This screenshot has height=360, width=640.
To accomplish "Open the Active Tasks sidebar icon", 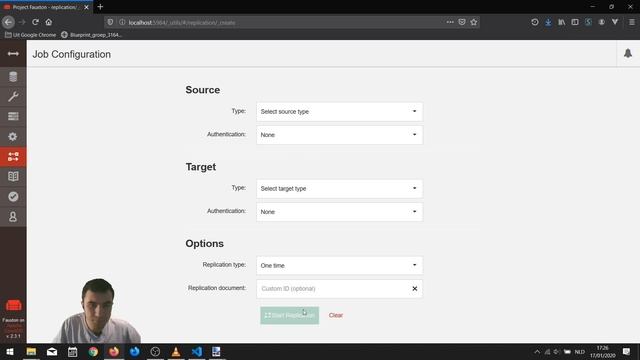I will (x=13, y=116).
